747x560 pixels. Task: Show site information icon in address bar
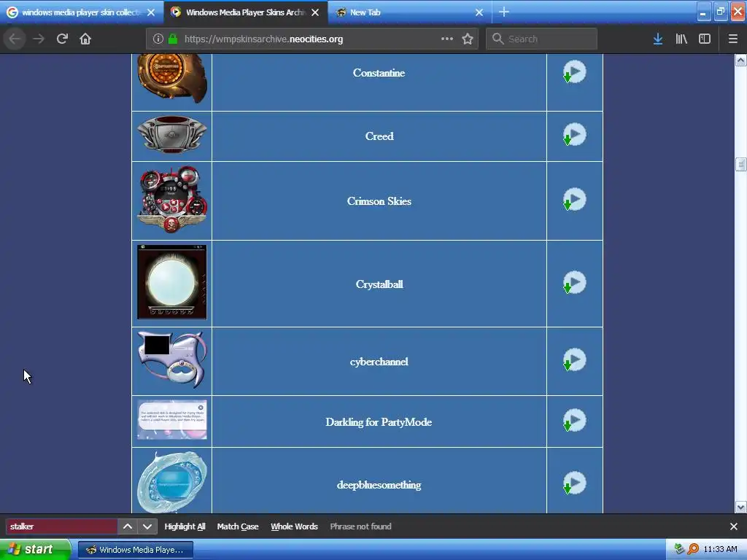158,39
